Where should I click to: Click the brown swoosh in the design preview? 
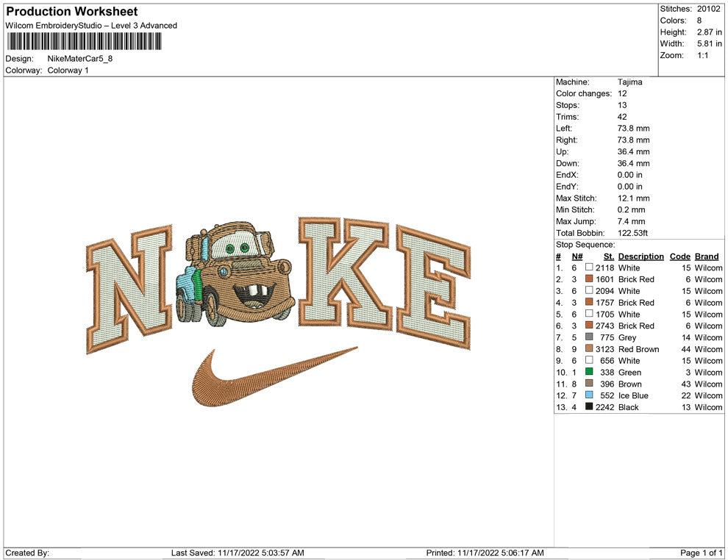pyautogui.click(x=274, y=376)
